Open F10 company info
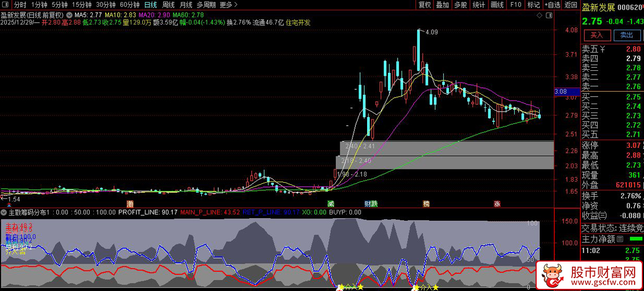 [x=515, y=5]
